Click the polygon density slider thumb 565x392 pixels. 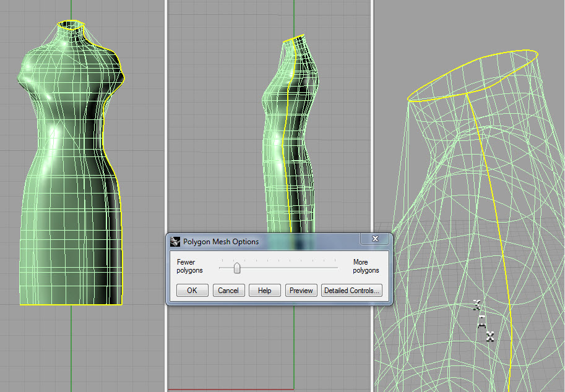pos(237,268)
